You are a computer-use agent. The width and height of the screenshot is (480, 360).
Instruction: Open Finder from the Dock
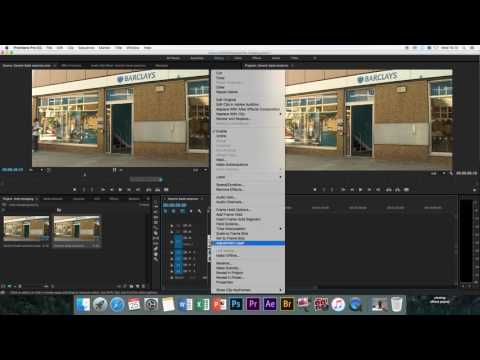pos(83,304)
